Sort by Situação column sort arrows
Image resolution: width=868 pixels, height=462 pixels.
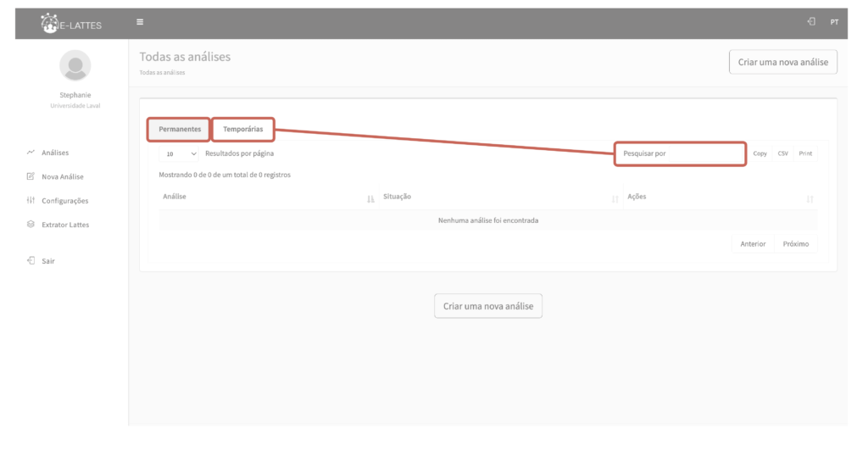[x=615, y=198]
